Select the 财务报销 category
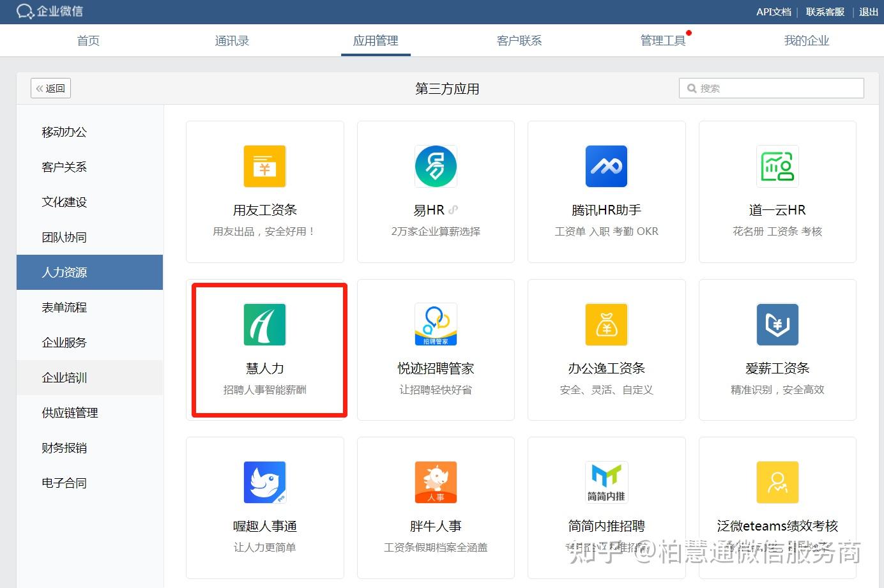Image resolution: width=884 pixels, height=588 pixels. coord(90,448)
